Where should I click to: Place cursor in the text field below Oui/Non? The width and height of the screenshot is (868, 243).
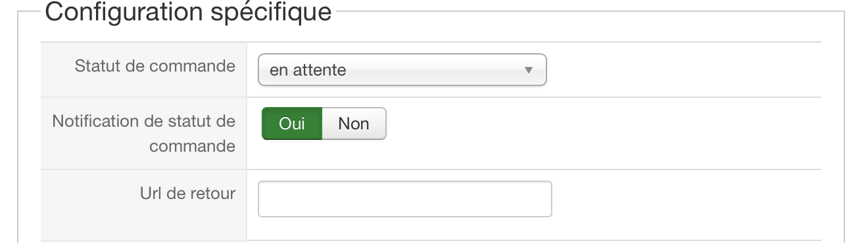tap(404, 199)
